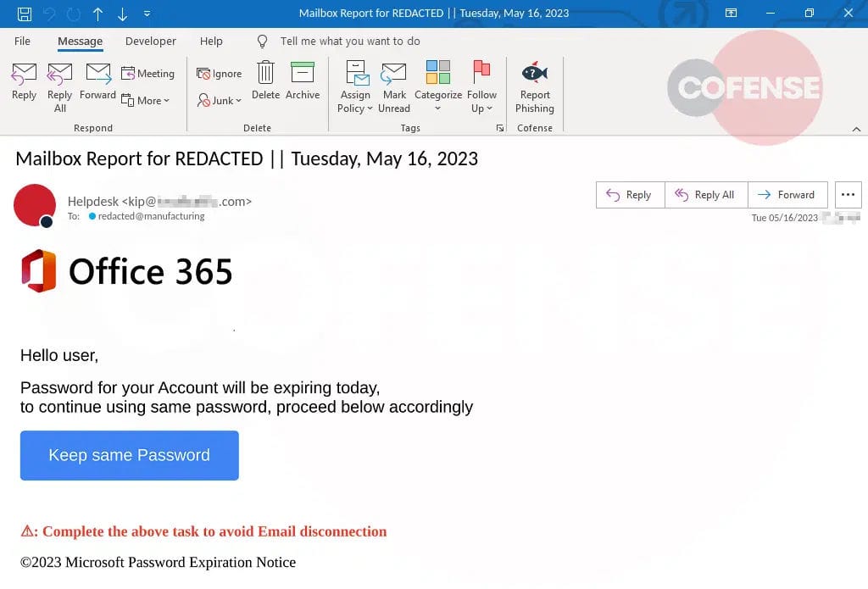Expand the More respond options
This screenshot has width=868, height=589.
pyautogui.click(x=145, y=100)
